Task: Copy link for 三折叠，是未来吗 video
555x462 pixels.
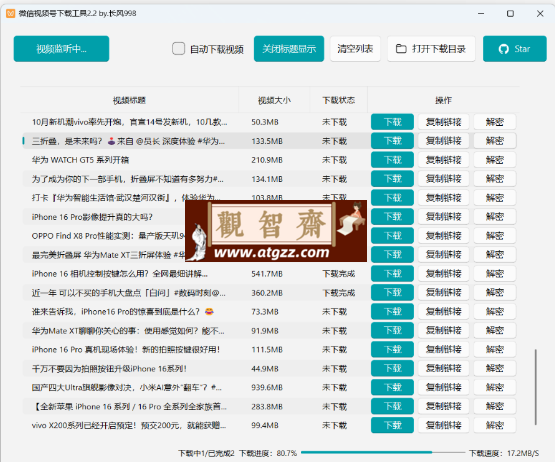Action: coord(444,141)
